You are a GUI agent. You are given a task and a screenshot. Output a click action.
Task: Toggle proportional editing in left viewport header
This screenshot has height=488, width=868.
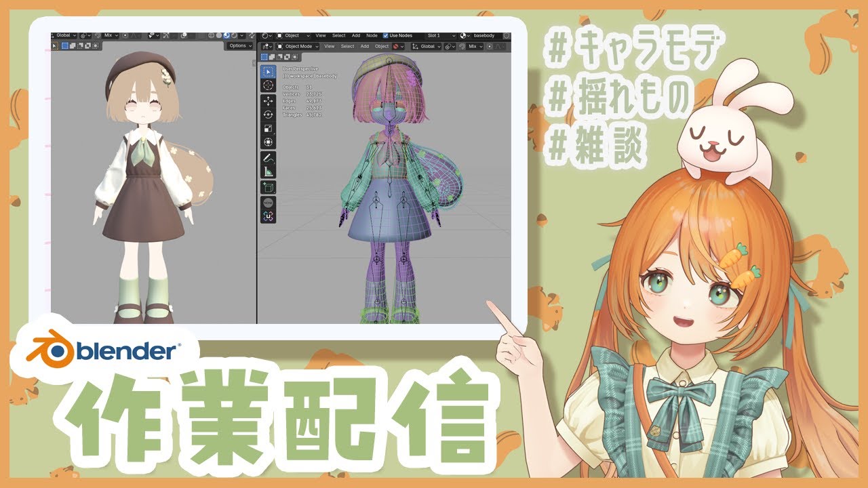point(125,35)
